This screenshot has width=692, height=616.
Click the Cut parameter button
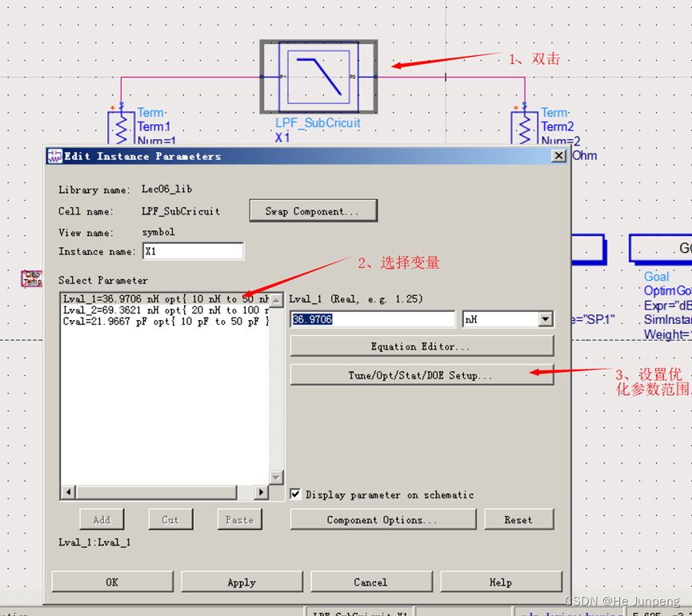pos(170,519)
